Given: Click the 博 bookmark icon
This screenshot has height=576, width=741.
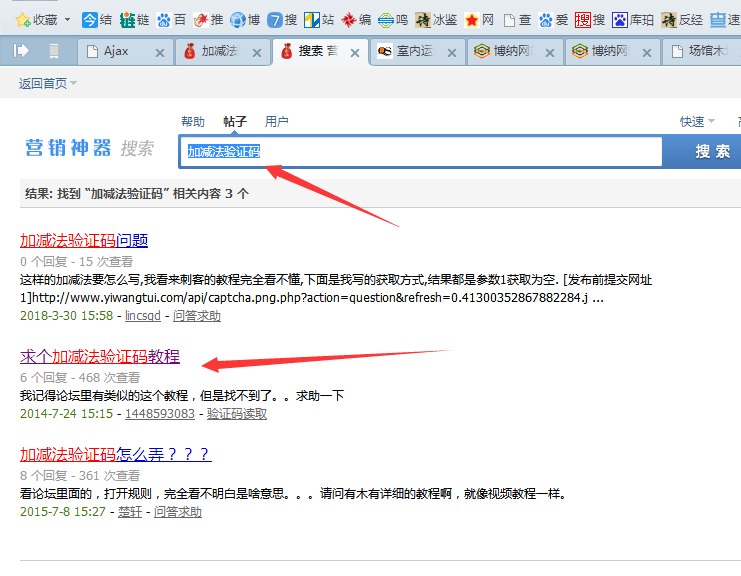Looking at the screenshot, I should tap(238, 19).
